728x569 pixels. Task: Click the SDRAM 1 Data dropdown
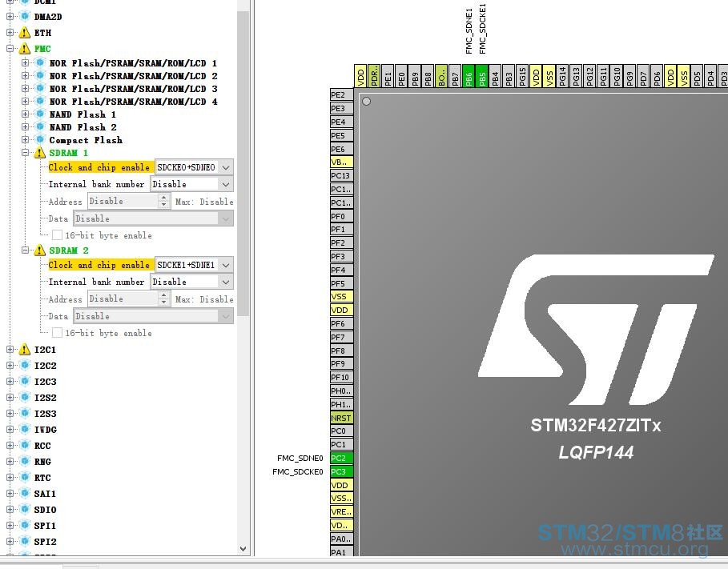153,218
